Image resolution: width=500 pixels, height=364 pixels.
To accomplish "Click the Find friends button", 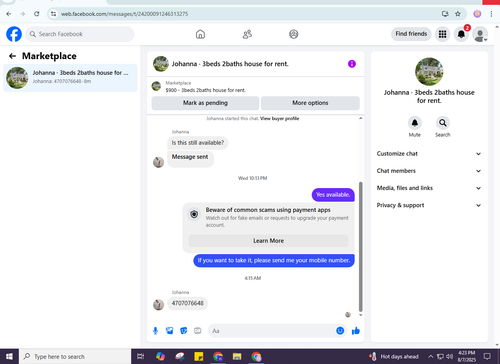I will pyautogui.click(x=411, y=34).
